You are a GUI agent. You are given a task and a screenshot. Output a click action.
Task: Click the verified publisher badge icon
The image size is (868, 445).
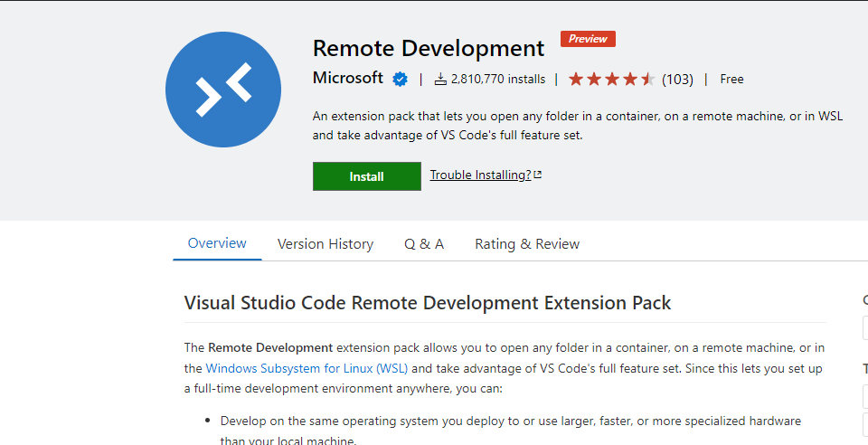point(401,80)
